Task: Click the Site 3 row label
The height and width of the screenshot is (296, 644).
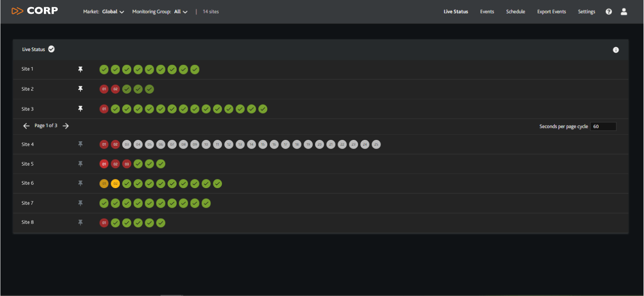Action: (x=28, y=109)
